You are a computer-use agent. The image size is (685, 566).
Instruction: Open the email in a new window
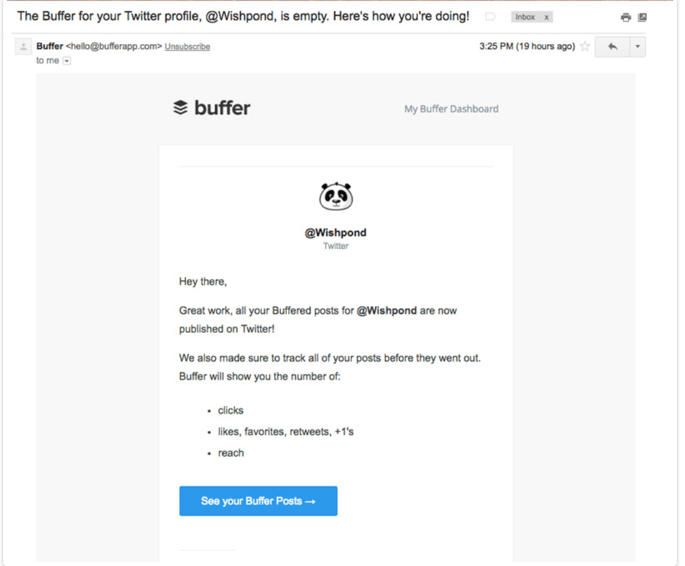(642, 17)
